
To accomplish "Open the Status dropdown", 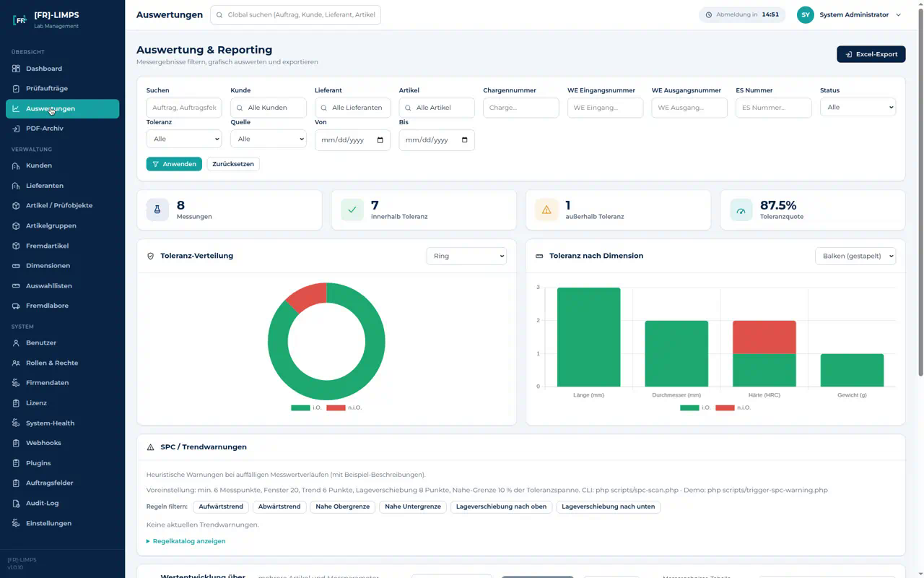I will pyautogui.click(x=858, y=107).
